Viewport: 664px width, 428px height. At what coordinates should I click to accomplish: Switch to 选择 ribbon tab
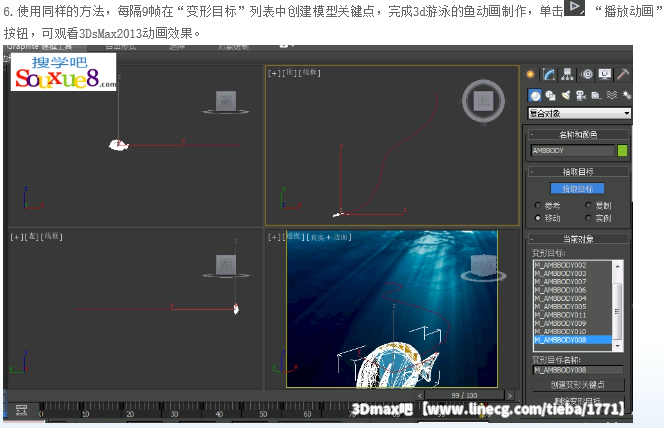[177, 47]
